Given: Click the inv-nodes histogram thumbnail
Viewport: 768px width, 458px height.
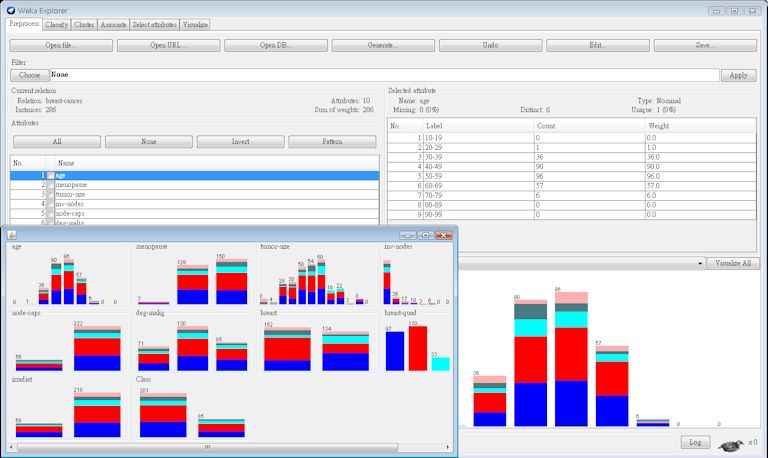Looking at the screenshot, I should pyautogui.click(x=417, y=274).
